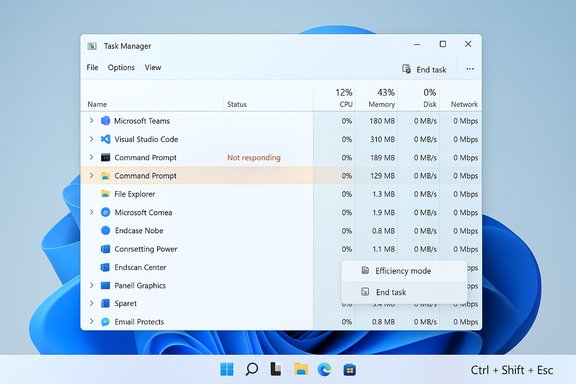
Task: Click the 1.3 MB memory value
Action: coord(384,194)
